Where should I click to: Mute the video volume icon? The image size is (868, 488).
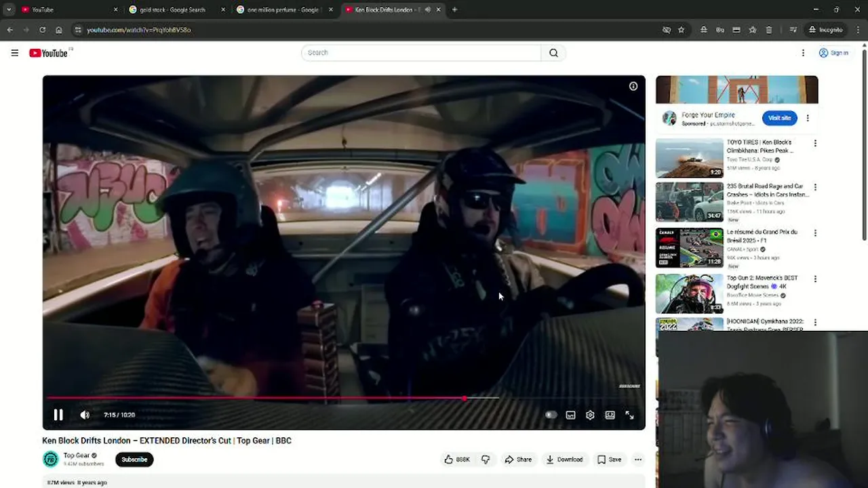85,415
